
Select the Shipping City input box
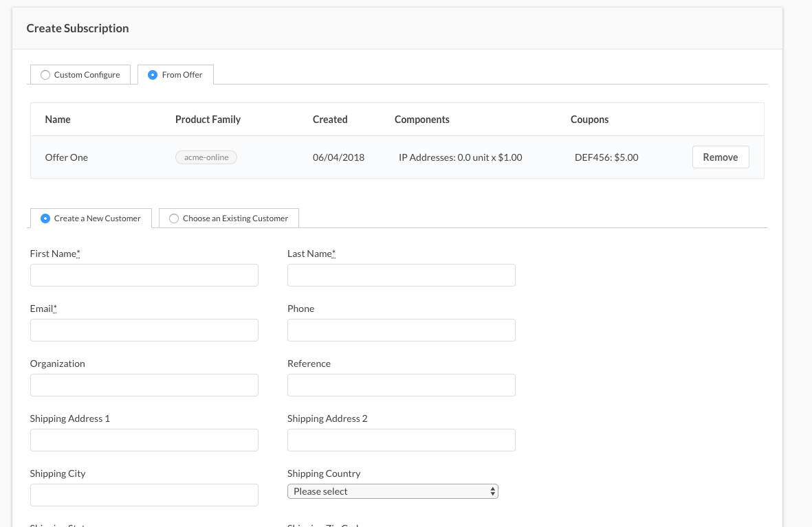(x=144, y=495)
